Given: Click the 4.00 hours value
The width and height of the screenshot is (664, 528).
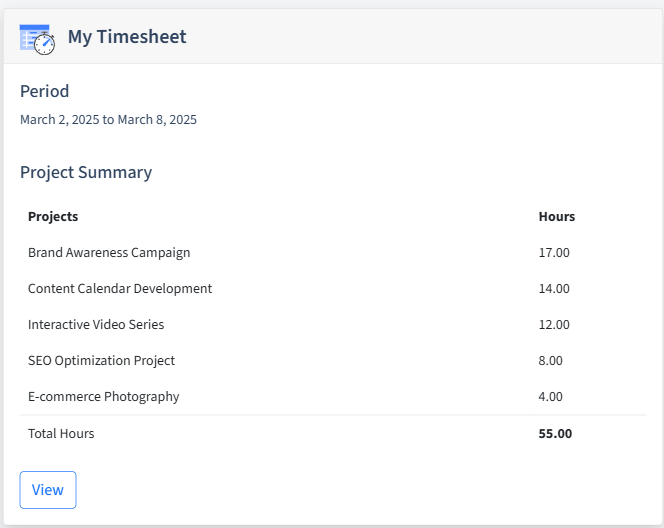Looking at the screenshot, I should click(551, 396).
